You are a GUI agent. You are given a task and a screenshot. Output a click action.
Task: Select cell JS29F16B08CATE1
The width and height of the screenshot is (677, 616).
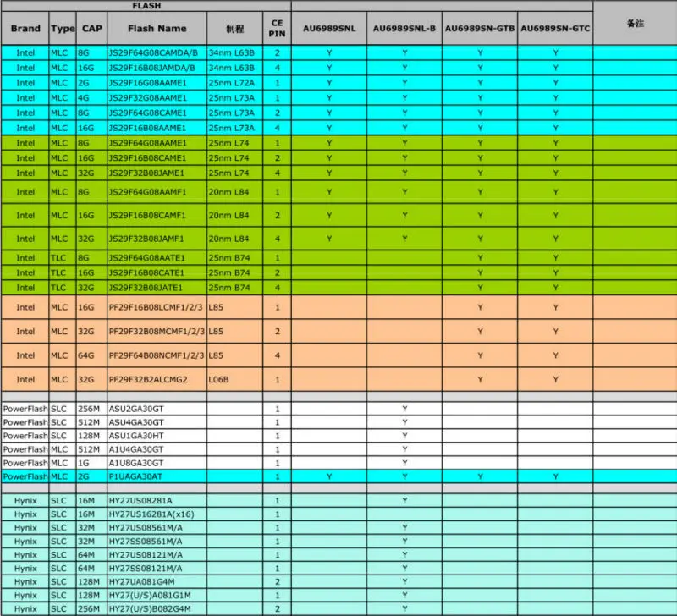(x=157, y=272)
